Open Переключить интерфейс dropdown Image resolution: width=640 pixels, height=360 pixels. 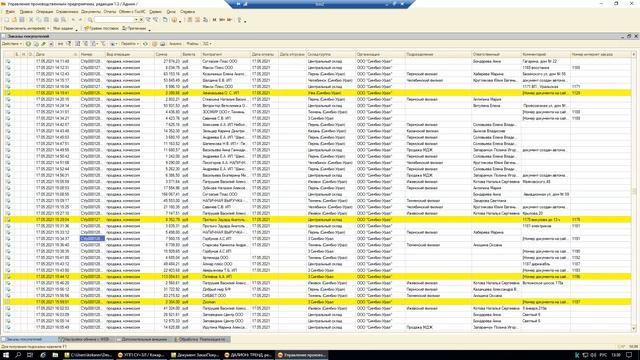point(27,29)
